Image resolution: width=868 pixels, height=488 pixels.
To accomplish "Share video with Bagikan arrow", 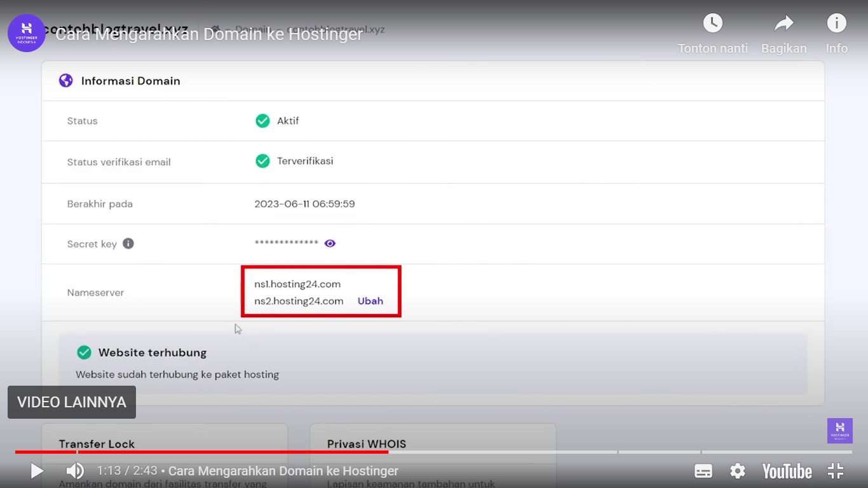I will pos(783,24).
